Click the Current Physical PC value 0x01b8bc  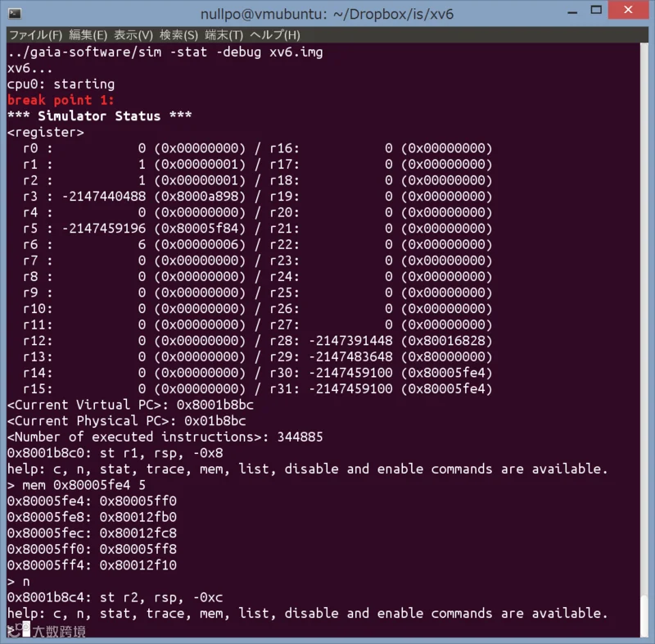pyautogui.click(x=215, y=421)
